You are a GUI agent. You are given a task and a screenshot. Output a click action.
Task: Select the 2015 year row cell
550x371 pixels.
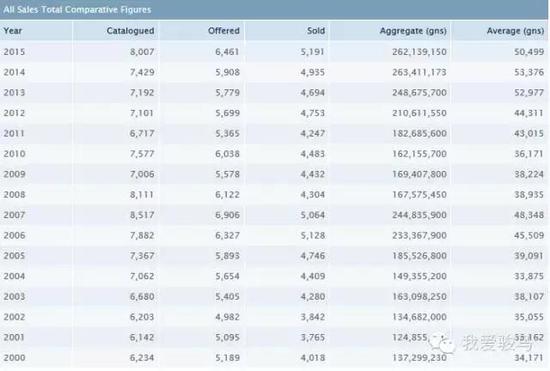click(14, 52)
